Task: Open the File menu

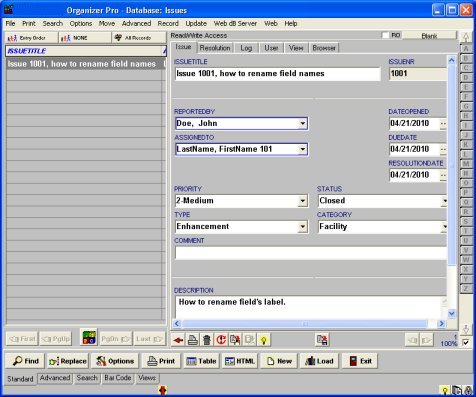Action: point(10,24)
